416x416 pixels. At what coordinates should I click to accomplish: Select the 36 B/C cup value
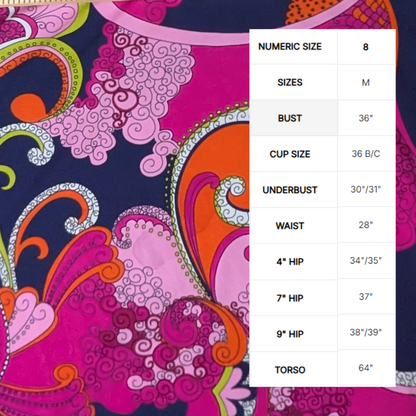[366, 154]
